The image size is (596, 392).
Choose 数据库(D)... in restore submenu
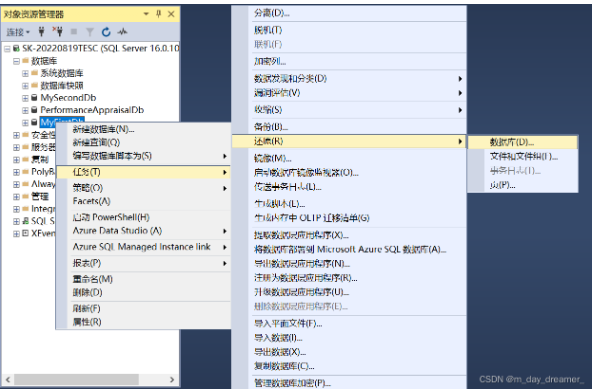coord(523,142)
